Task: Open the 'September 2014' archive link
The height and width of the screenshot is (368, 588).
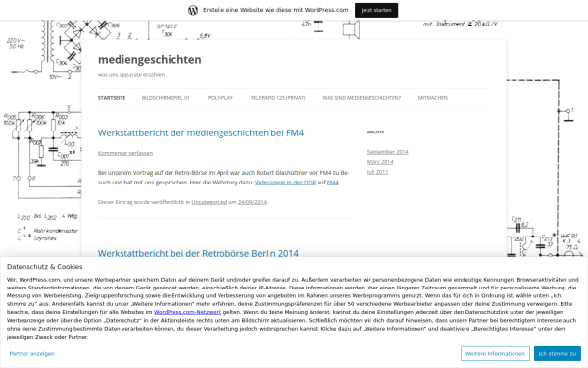Action: coord(388,152)
